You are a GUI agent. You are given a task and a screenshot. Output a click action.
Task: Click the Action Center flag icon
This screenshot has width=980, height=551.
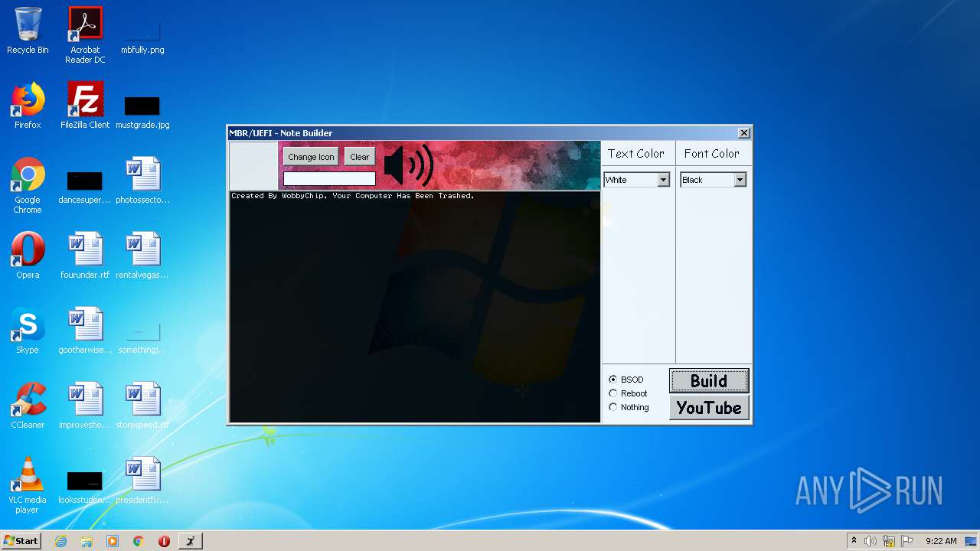[x=906, y=541]
